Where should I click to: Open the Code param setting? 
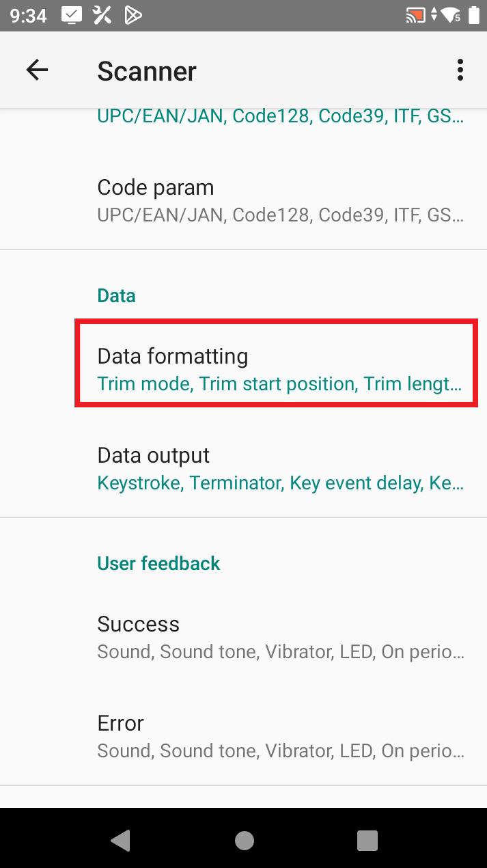(x=280, y=200)
